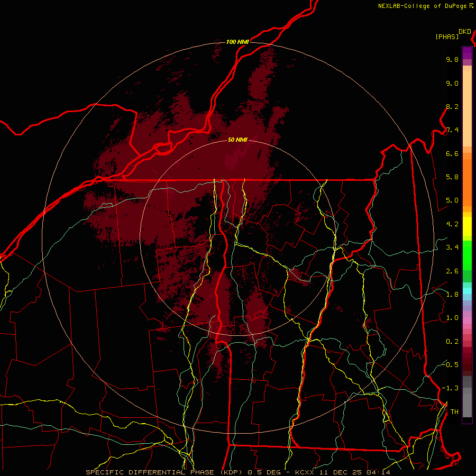Click the 8.2 legend value
Image resolution: width=476 pixels, height=476 pixels.
pos(452,106)
